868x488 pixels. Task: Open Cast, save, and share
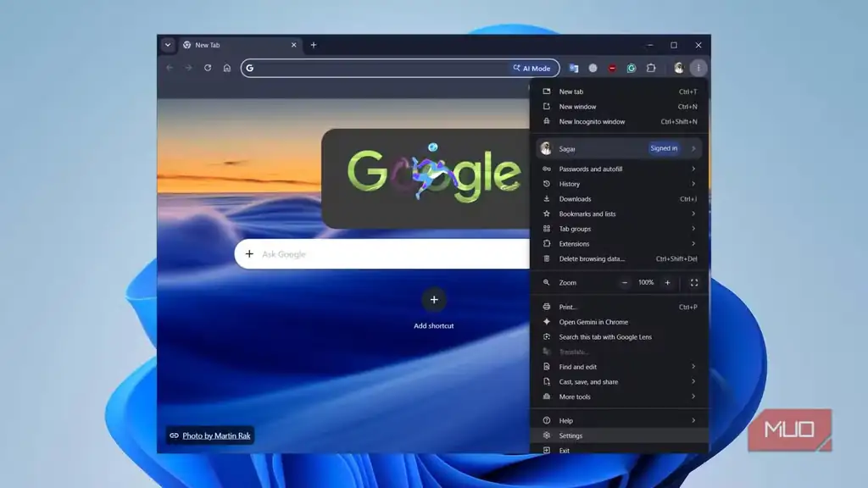coord(619,382)
